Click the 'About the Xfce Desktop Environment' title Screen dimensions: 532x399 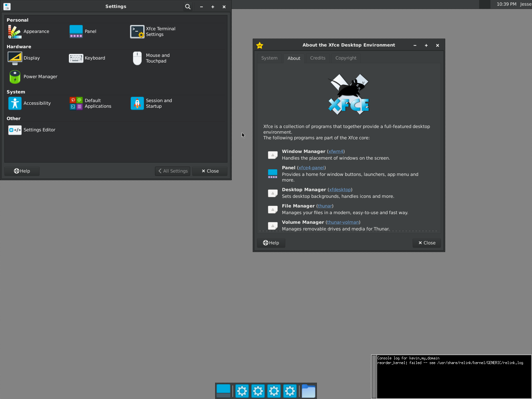(349, 45)
